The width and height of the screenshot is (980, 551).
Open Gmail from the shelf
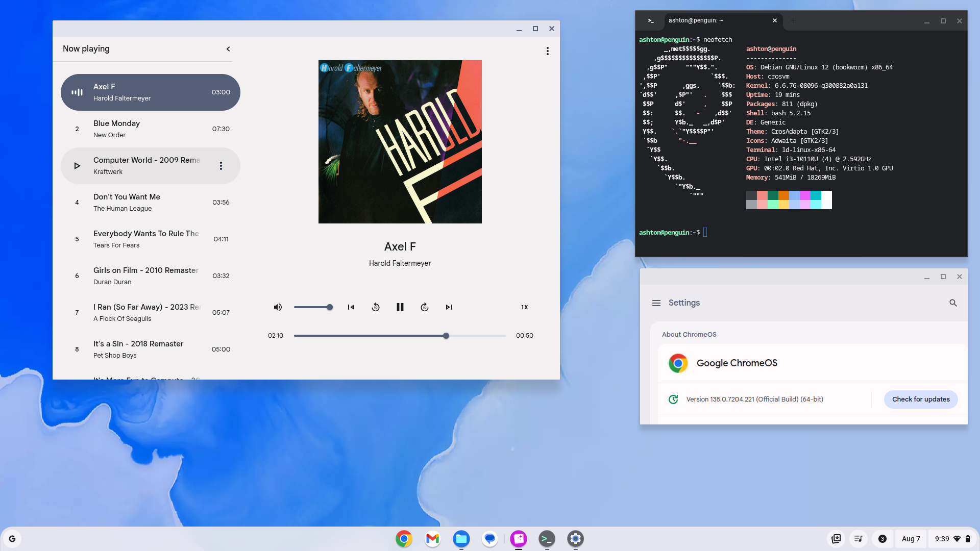point(432,539)
